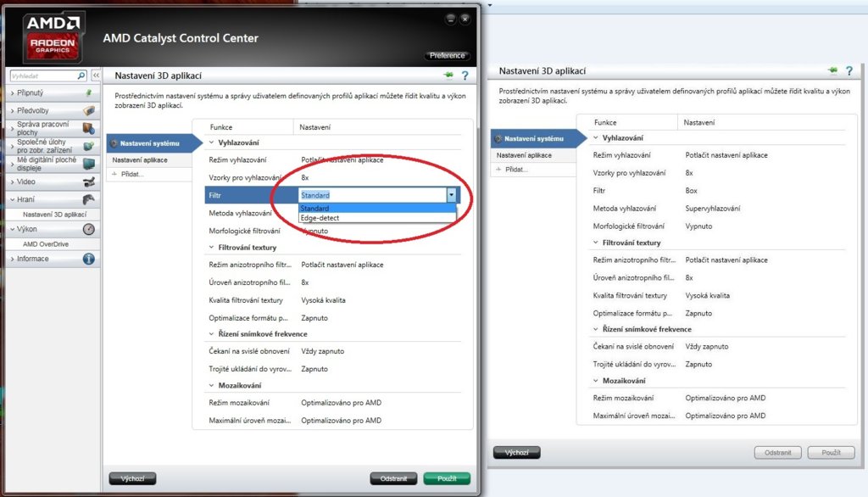Click the Předvolby preset icon

(x=88, y=111)
